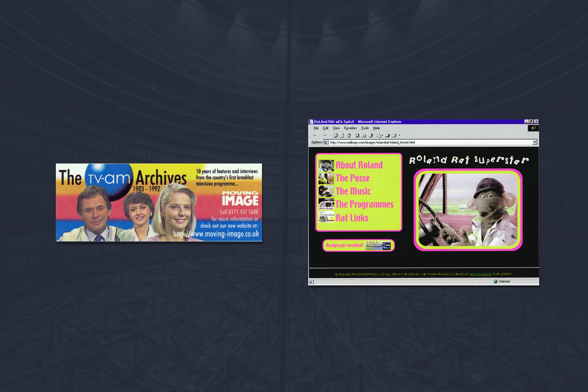Click the Internet zone globe in status bar

click(496, 281)
